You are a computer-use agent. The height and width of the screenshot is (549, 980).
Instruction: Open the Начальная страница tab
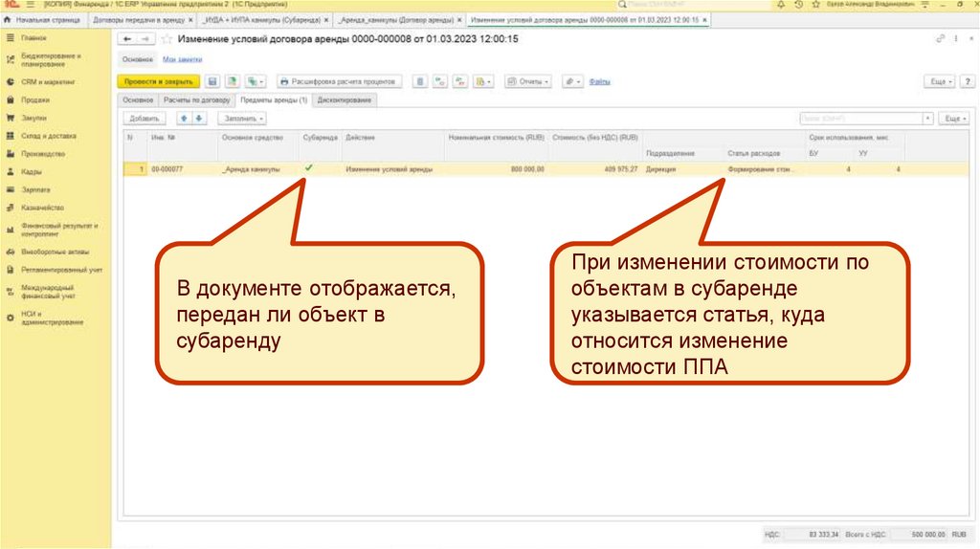(43, 20)
